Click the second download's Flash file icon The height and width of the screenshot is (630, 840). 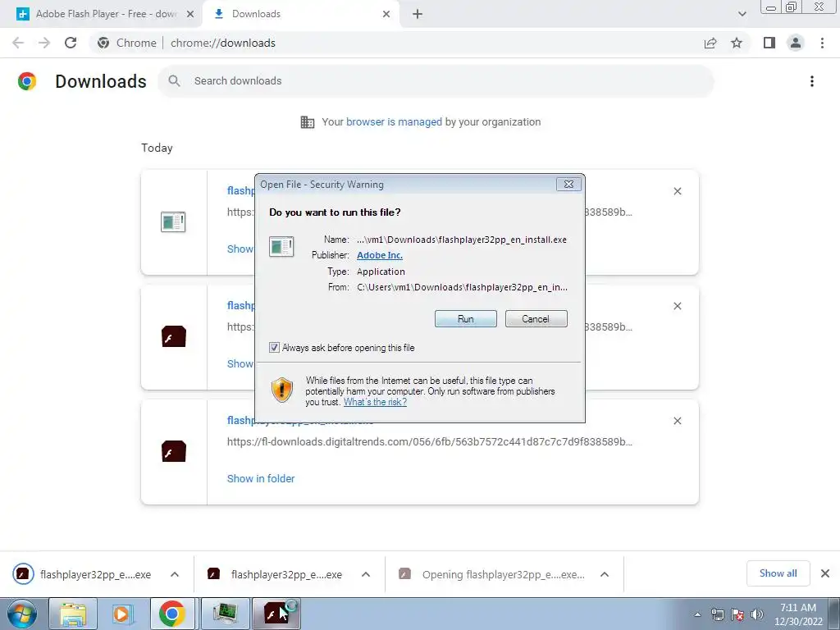click(x=174, y=336)
